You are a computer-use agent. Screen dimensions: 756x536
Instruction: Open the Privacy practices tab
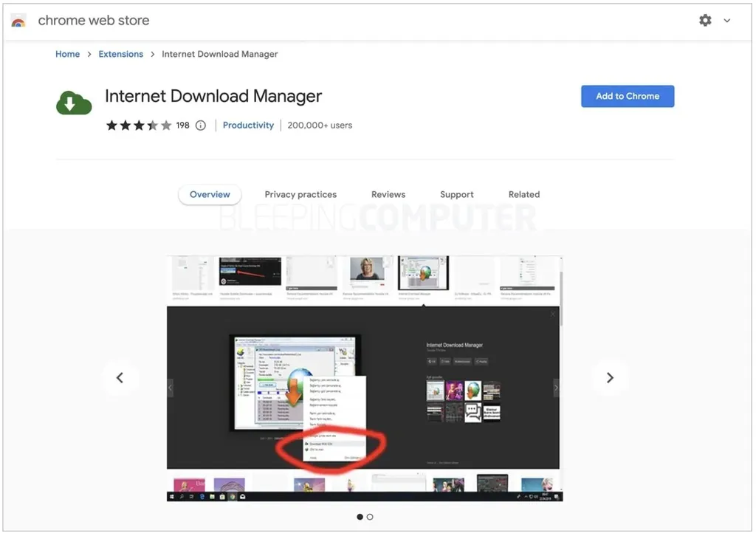[x=300, y=194]
